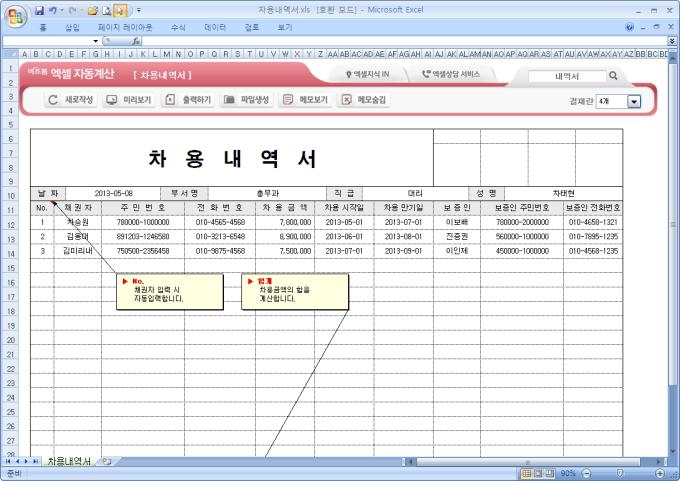680x481 pixels.
Task: Click the 합계 memo note box
Action: tap(295, 291)
